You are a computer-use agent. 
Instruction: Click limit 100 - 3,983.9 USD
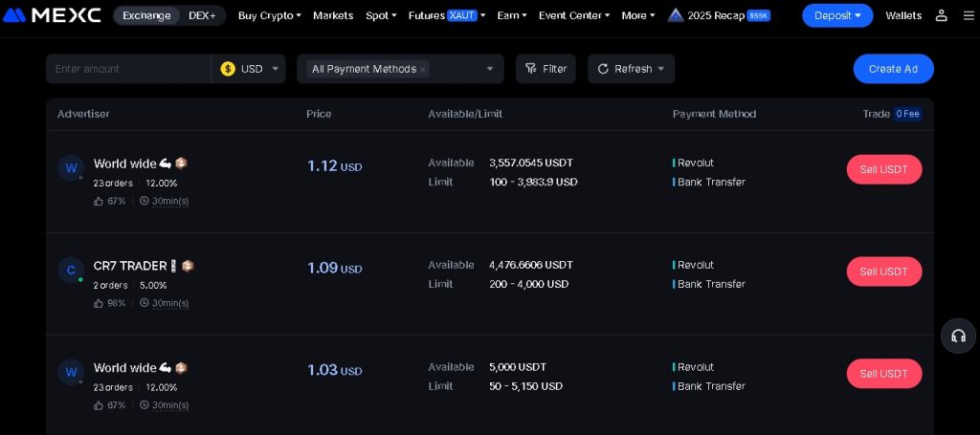pos(533,183)
